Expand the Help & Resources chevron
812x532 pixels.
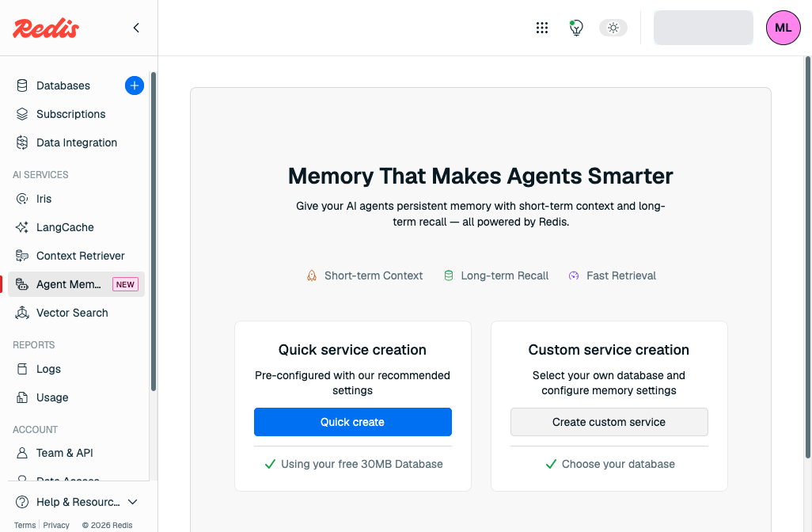(133, 502)
